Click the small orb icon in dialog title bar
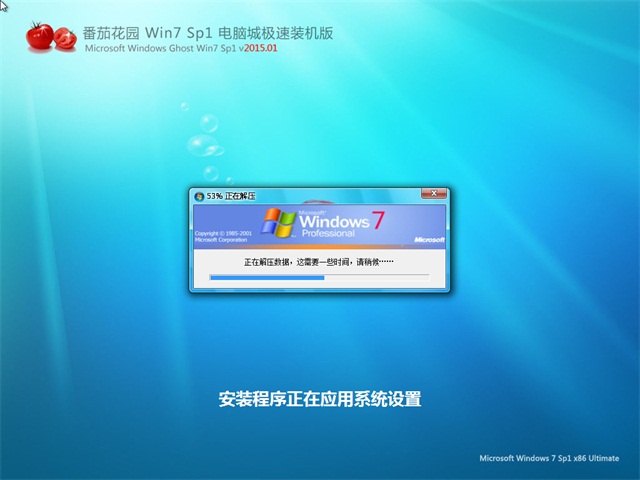This screenshot has height=480, width=640. click(199, 196)
